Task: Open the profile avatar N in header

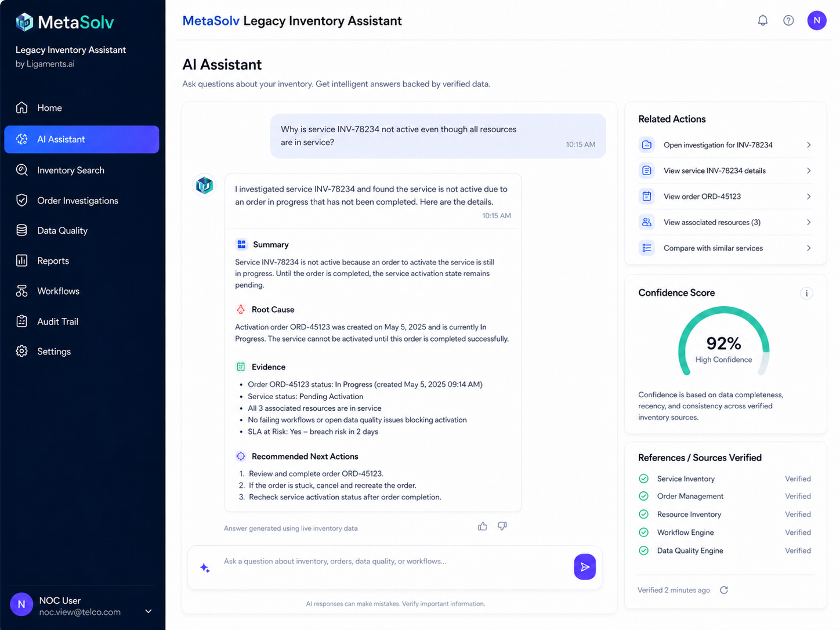Action: [x=817, y=20]
